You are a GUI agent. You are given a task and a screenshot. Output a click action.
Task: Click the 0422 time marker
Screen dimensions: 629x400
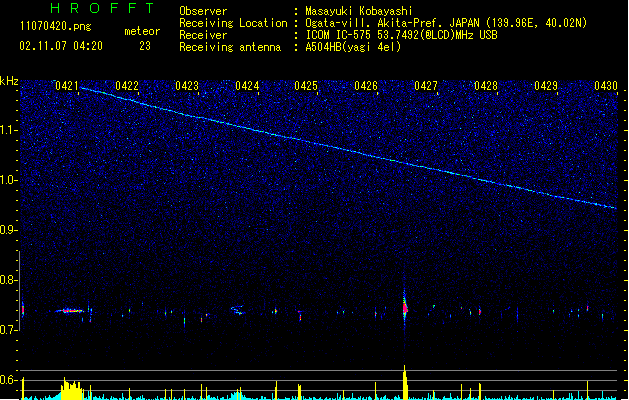pos(127,86)
